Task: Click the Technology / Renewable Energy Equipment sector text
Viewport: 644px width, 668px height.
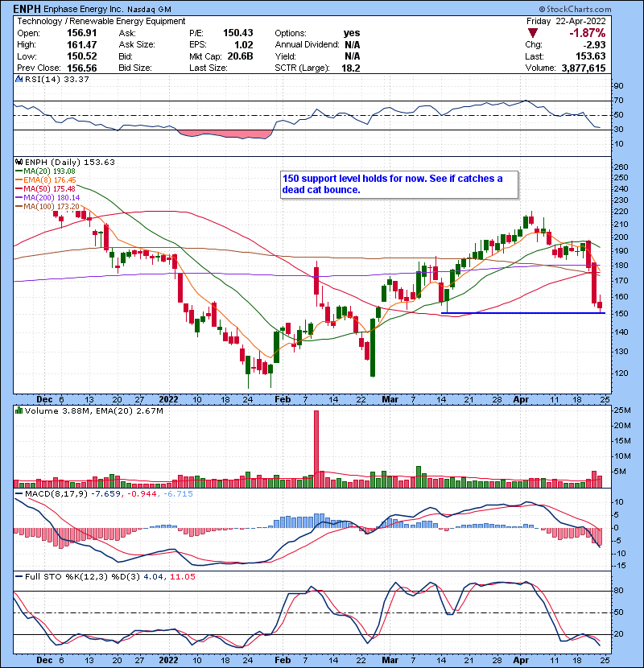Action: (101, 21)
